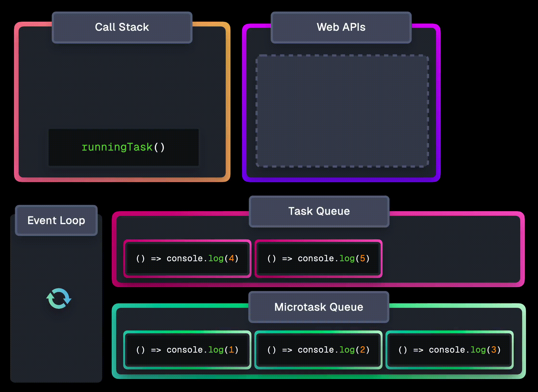Click the orange number 4 argument

[231, 259]
